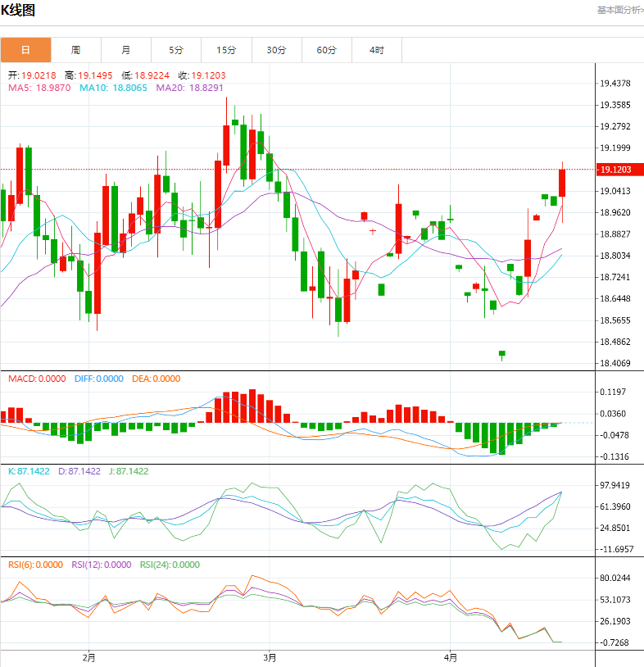Select the 15分 interval tab
644x667 pixels.
226,50
